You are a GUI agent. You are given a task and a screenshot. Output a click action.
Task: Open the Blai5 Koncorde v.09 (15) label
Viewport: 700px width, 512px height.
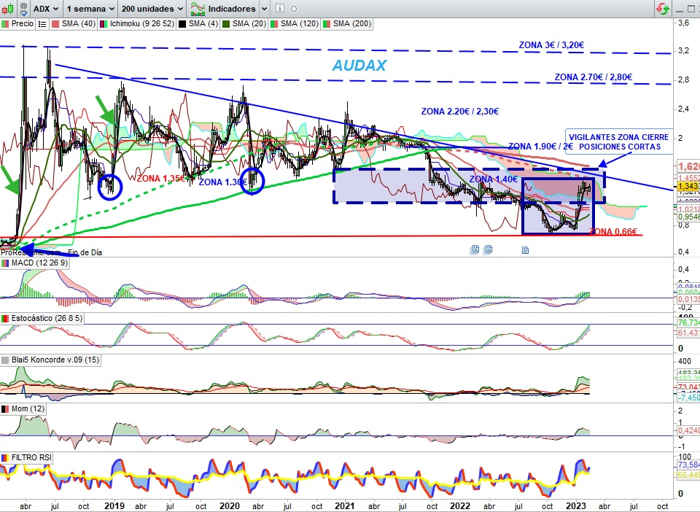click(x=56, y=360)
